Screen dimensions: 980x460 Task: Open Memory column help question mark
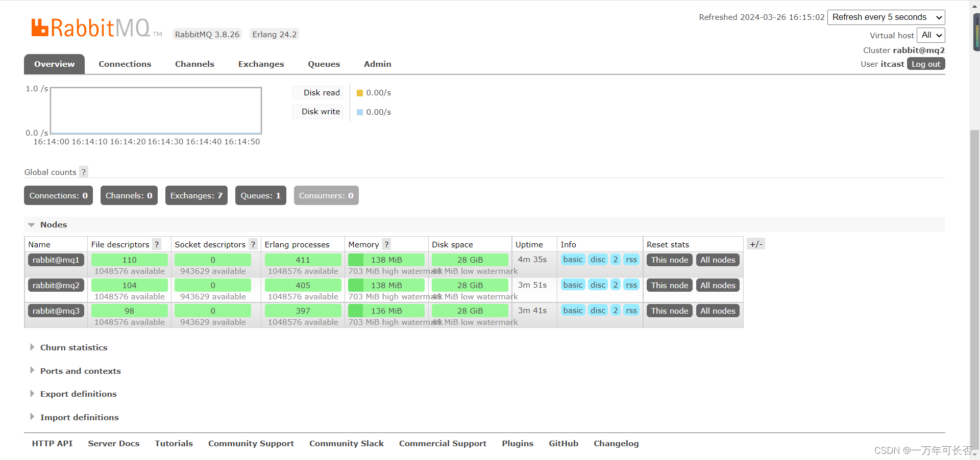click(x=386, y=244)
